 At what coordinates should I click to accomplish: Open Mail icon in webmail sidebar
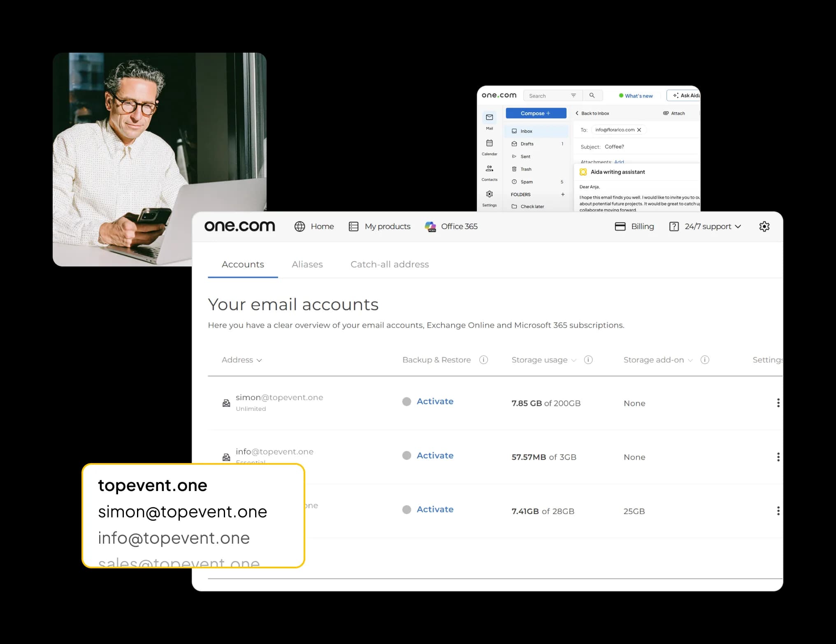489,117
